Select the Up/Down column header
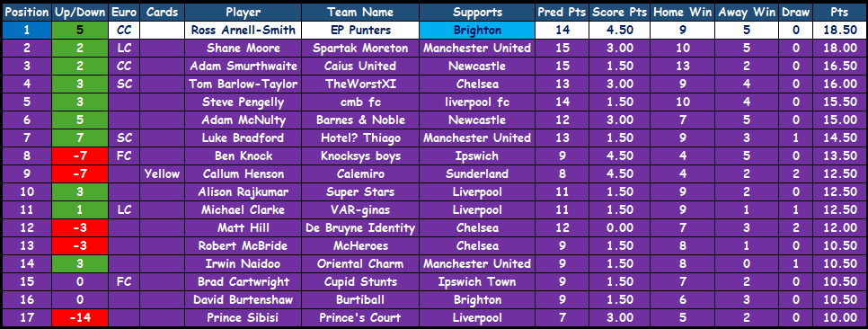 tap(80, 13)
